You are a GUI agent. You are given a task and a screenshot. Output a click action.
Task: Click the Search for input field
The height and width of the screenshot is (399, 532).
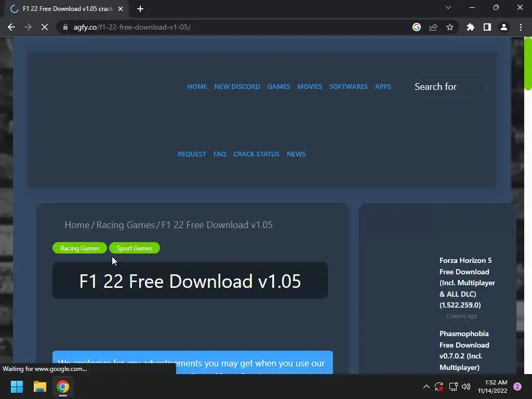pyautogui.click(x=448, y=87)
